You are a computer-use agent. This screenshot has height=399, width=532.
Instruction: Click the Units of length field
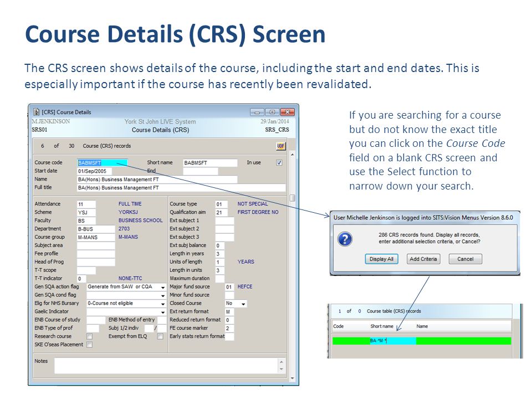[x=220, y=262]
